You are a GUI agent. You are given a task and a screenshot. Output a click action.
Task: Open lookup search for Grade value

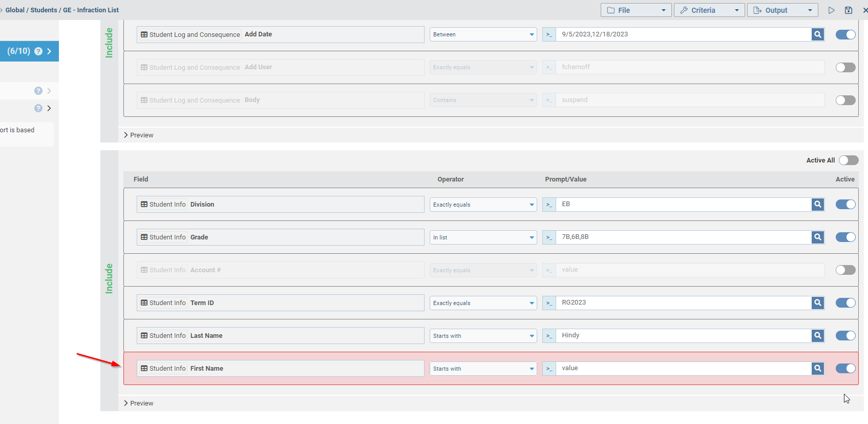[818, 237]
